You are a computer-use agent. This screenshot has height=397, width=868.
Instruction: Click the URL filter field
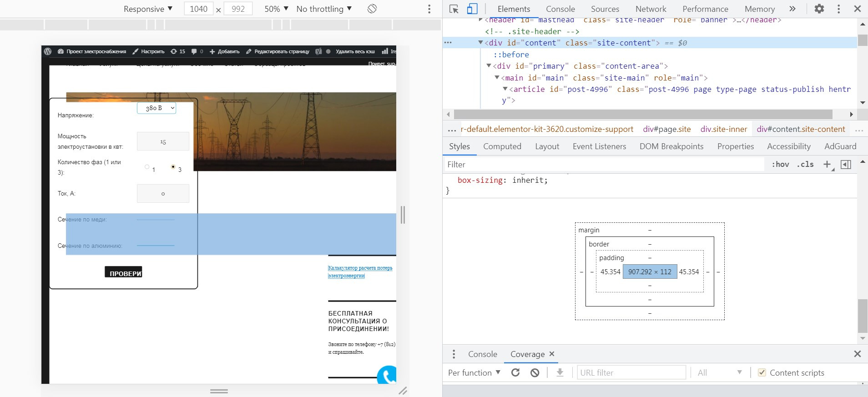pos(631,372)
